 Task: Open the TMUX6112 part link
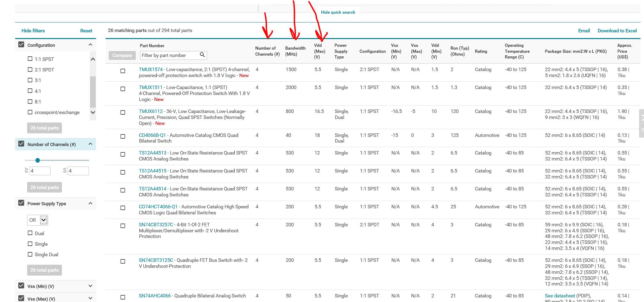click(151, 111)
